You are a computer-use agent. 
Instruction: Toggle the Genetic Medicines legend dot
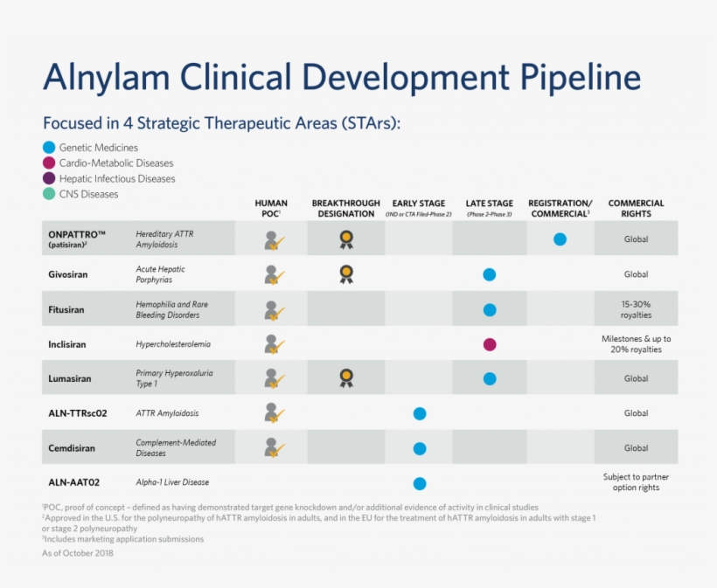tap(48, 148)
